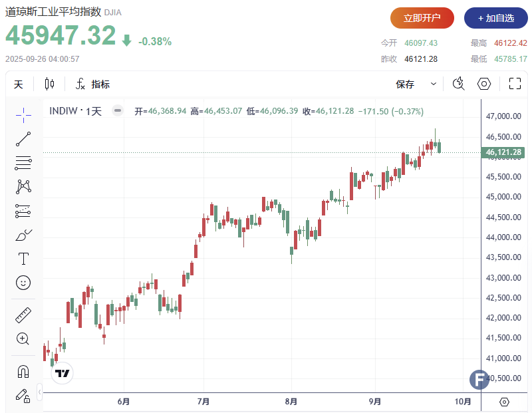Click the 47,000.00 price scale label
Viewport: 532px width, 413px height.
point(503,116)
